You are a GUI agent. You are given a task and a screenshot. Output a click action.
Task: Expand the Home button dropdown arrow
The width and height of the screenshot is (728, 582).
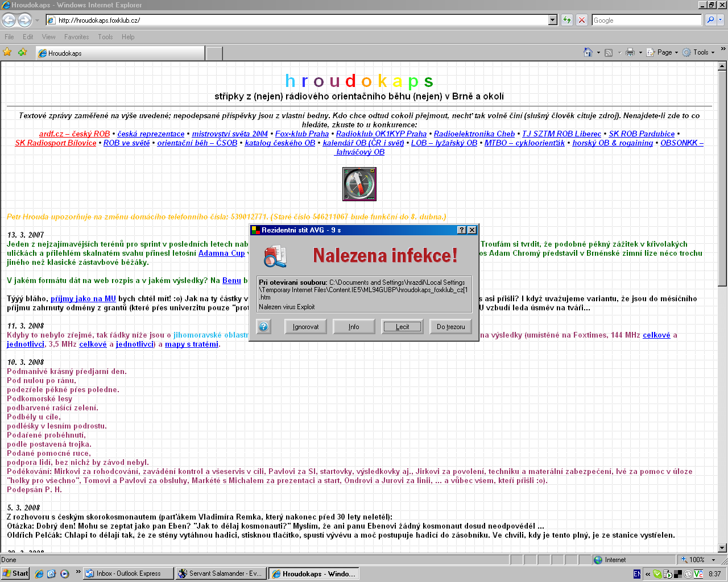pyautogui.click(x=598, y=52)
